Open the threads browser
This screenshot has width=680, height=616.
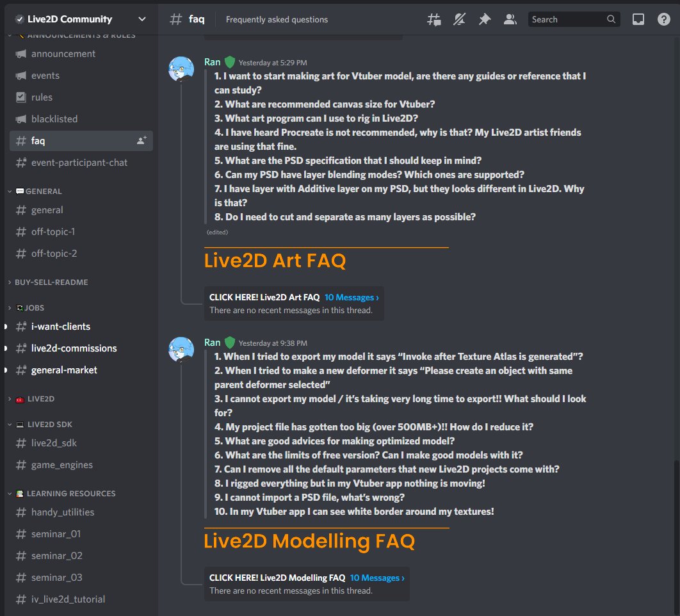tap(433, 19)
